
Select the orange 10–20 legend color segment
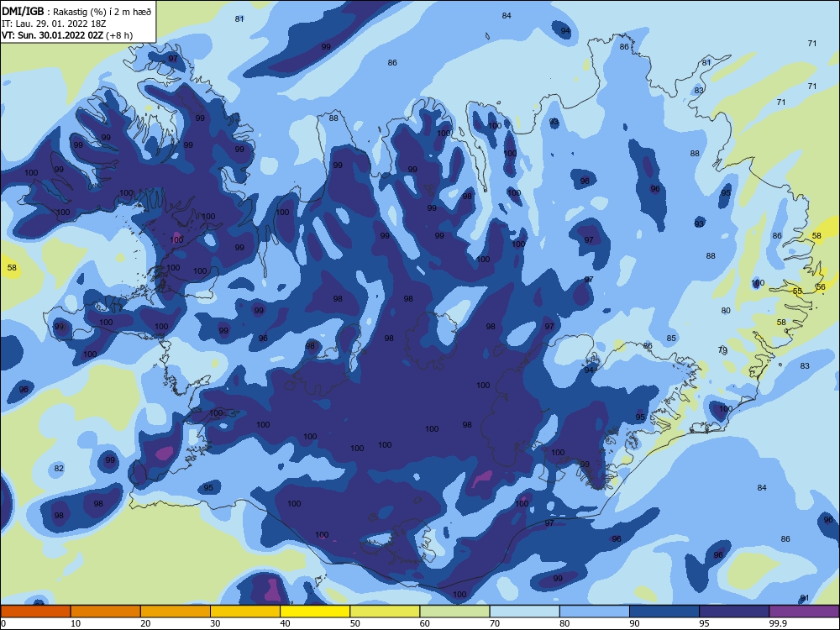click(106, 612)
